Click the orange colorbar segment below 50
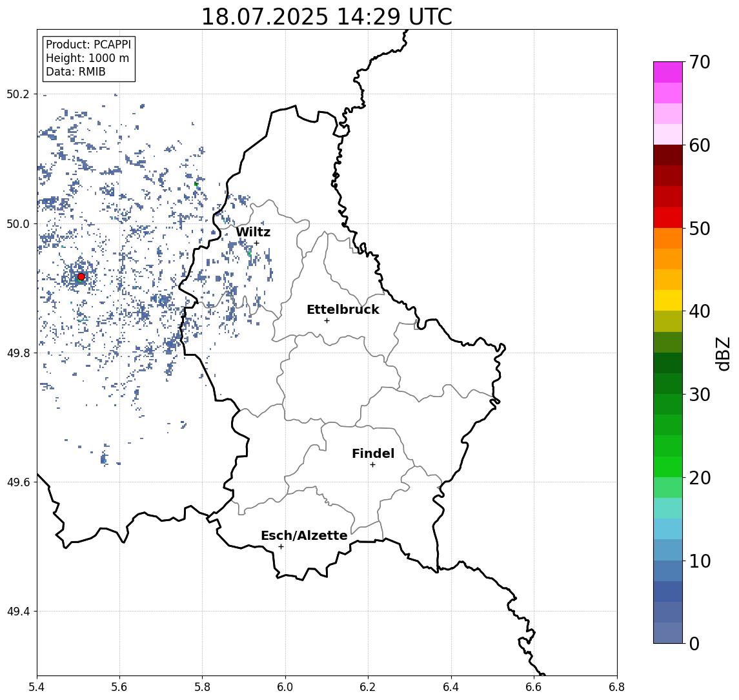Viewport: 739px width, 700px height. [x=668, y=239]
